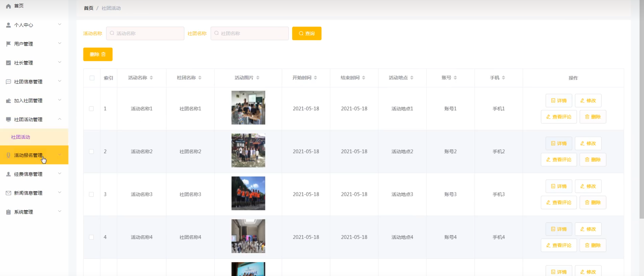The width and height of the screenshot is (644, 276).
Task: Collapse the 社团活动管理 menu chevron
Action: click(x=60, y=119)
